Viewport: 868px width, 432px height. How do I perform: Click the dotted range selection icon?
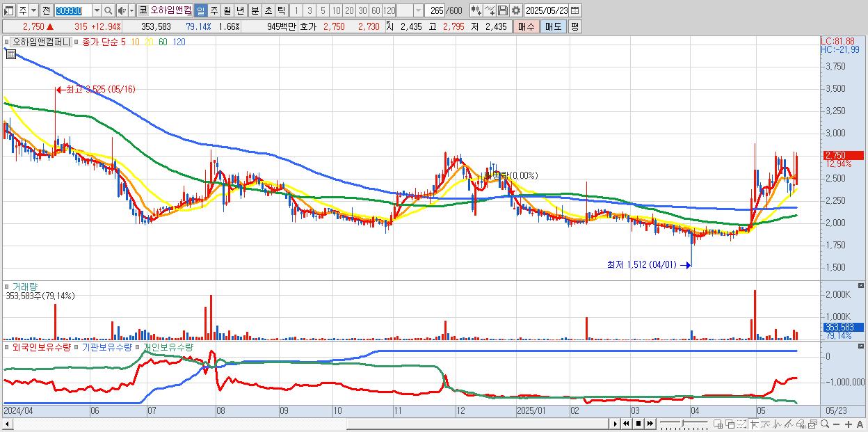[x=741, y=424]
